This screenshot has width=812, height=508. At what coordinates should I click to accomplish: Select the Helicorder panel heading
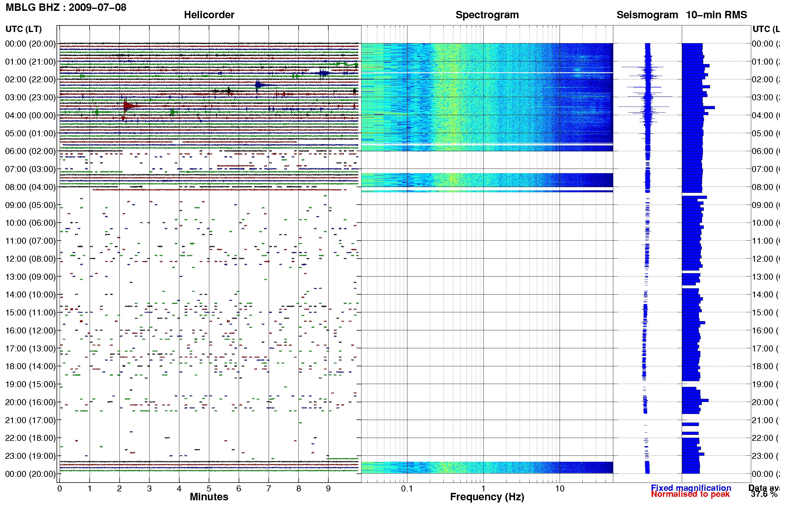[209, 15]
